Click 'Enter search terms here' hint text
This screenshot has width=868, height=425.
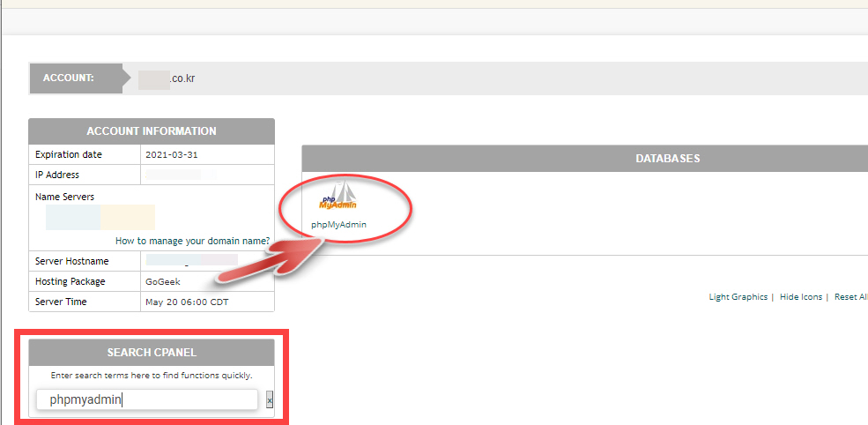[x=152, y=375]
